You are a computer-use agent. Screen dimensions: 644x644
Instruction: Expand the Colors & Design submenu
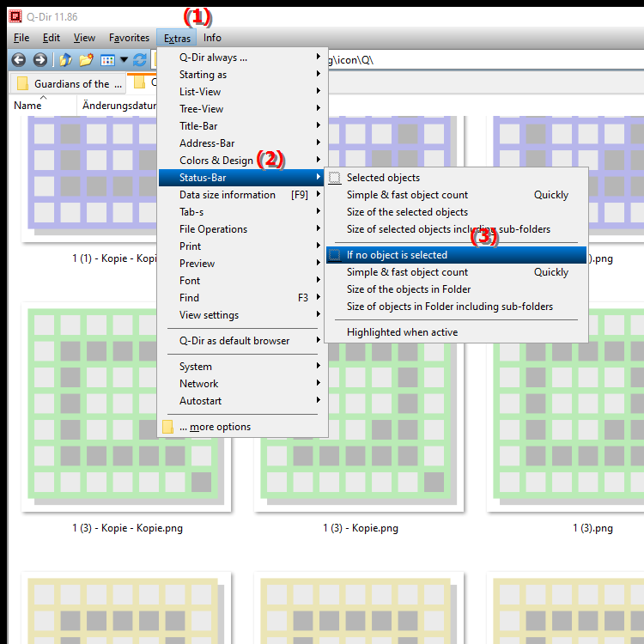click(242, 161)
